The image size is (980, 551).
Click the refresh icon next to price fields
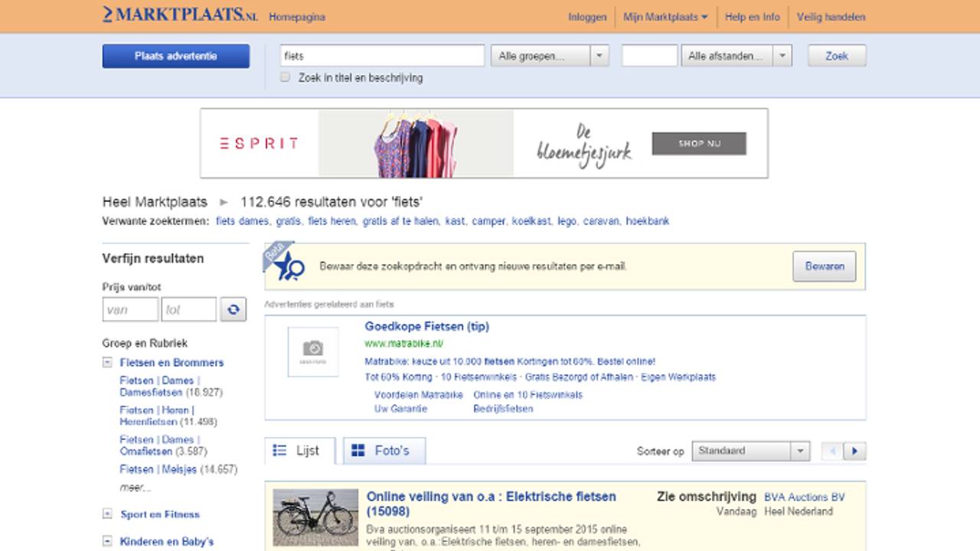(x=233, y=309)
